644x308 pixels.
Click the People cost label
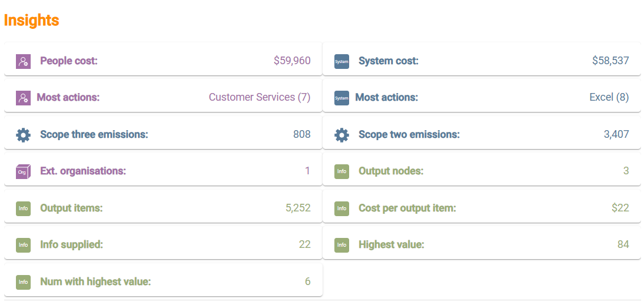pyautogui.click(x=68, y=61)
